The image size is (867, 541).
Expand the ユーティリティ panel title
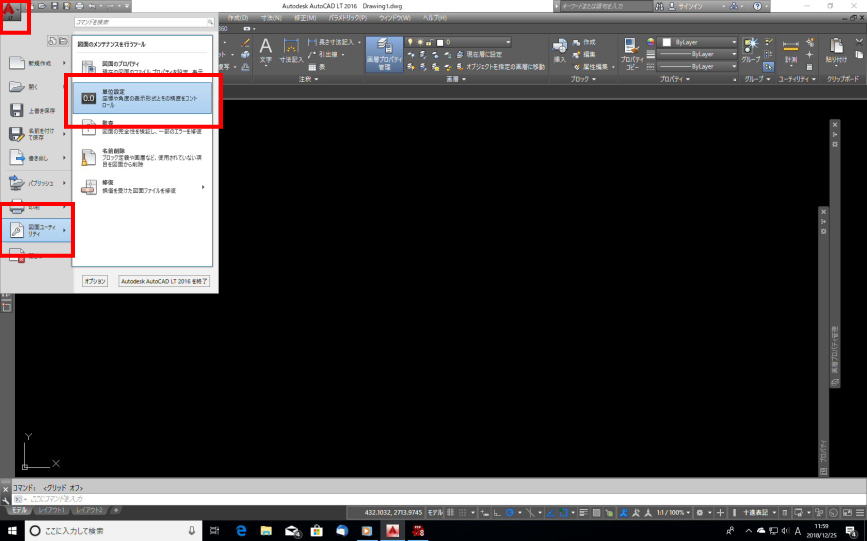(x=797, y=79)
